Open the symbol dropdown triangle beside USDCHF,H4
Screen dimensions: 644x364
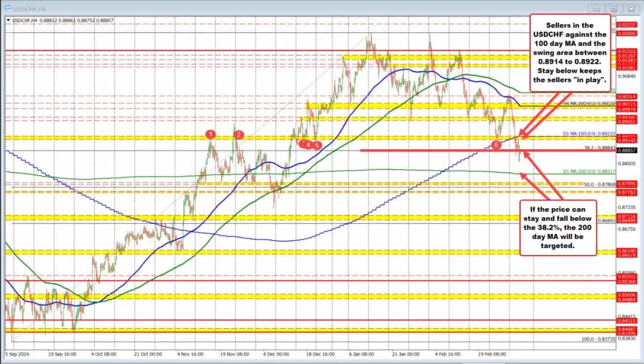[8, 20]
